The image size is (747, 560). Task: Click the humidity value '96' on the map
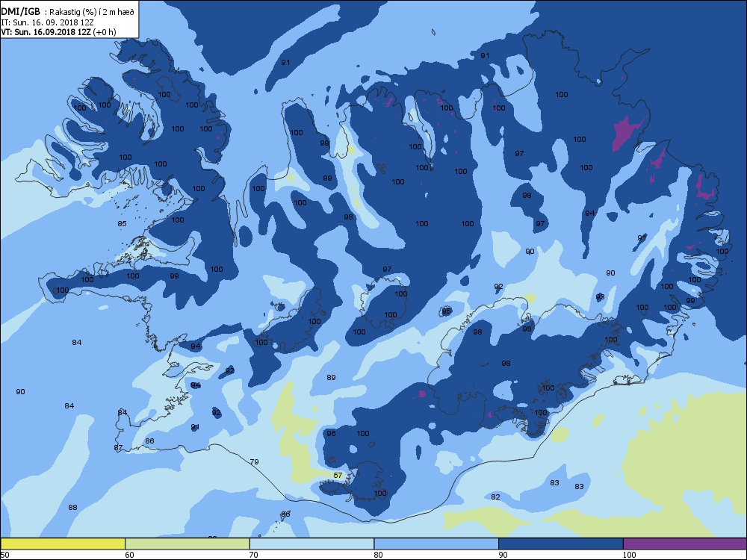click(x=331, y=433)
